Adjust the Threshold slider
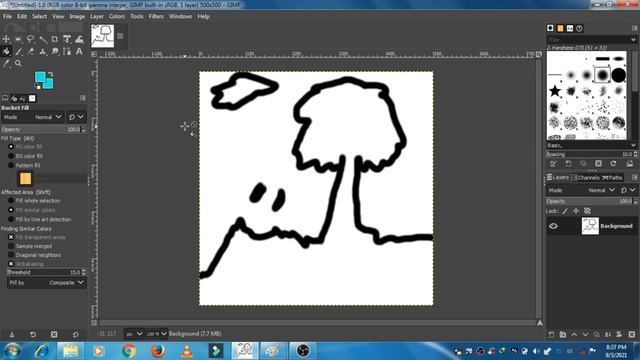 [x=47, y=272]
